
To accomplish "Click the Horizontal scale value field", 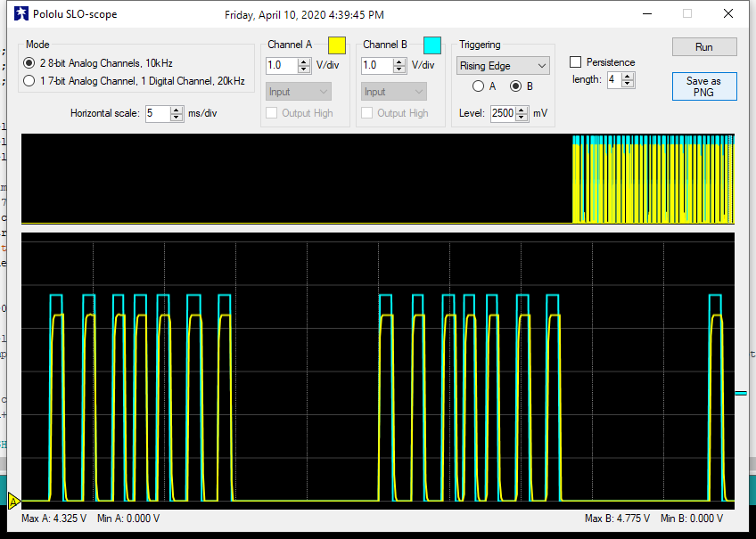I will click(x=158, y=113).
